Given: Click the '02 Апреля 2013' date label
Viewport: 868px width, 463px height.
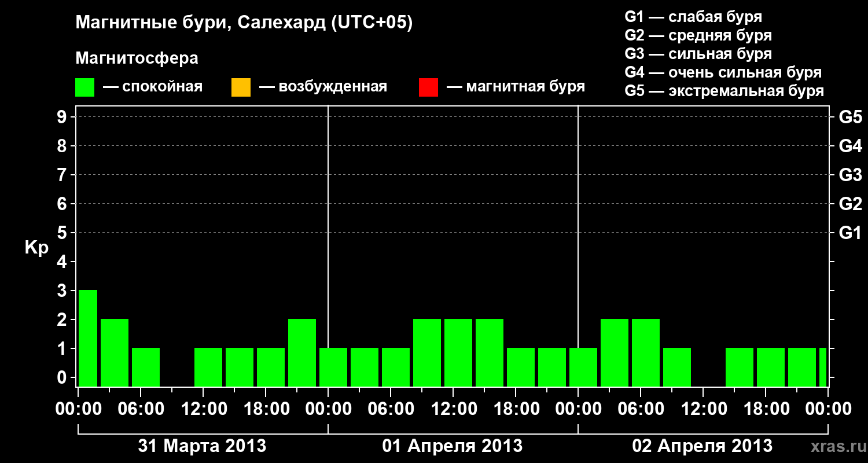Looking at the screenshot, I should (x=703, y=446).
